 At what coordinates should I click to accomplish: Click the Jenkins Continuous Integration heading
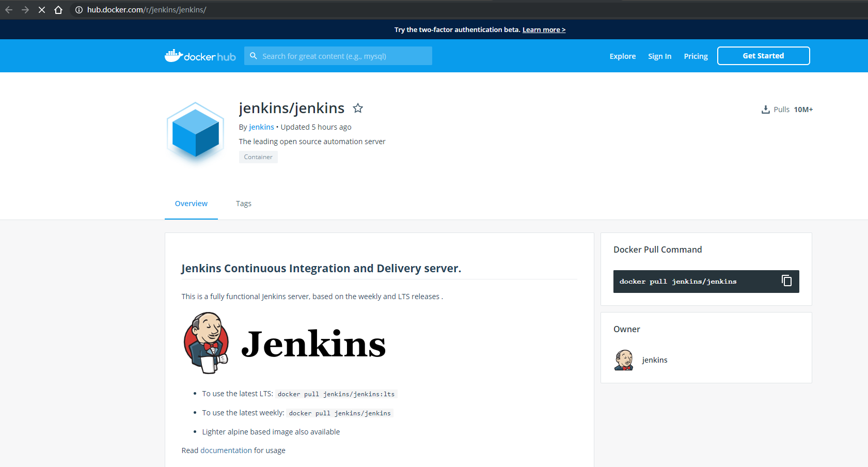click(321, 269)
